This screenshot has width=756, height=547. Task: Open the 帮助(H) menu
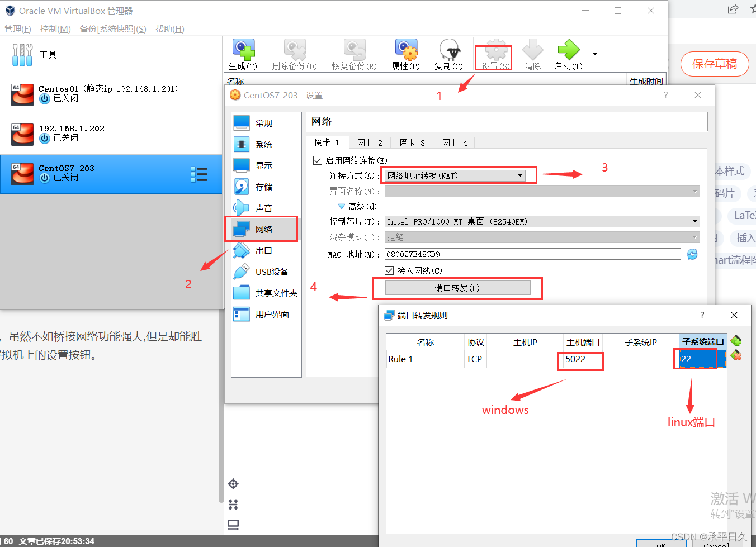[x=170, y=29]
